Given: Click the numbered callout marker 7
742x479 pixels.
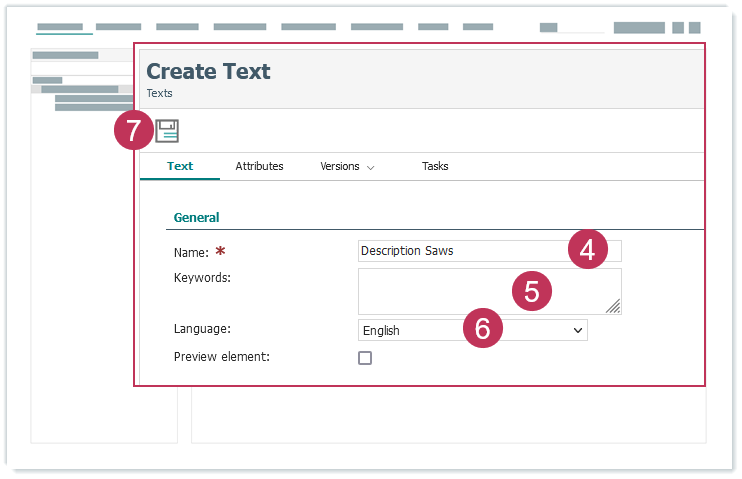Looking at the screenshot, I should (x=133, y=131).
